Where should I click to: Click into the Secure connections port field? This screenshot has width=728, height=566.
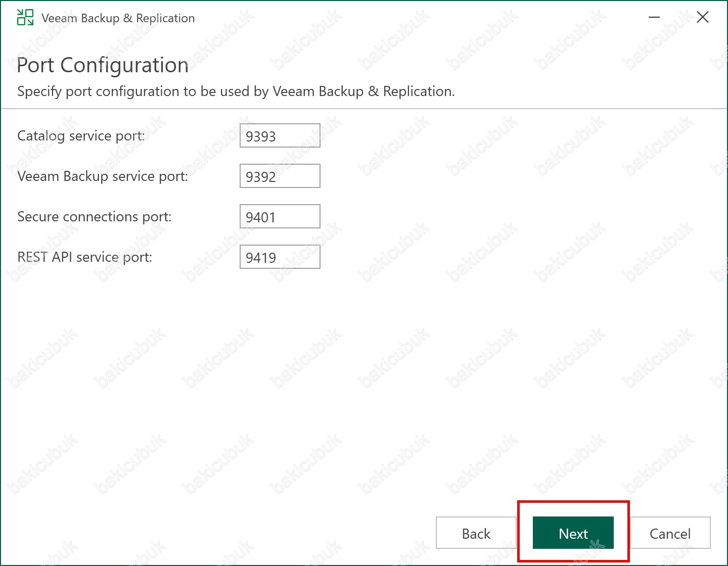(x=280, y=216)
